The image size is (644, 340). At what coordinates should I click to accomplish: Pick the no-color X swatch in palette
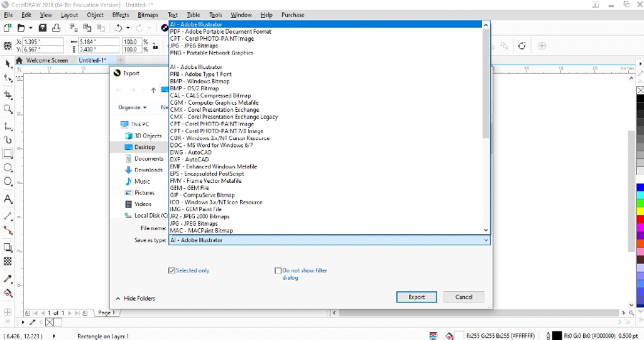[640, 90]
